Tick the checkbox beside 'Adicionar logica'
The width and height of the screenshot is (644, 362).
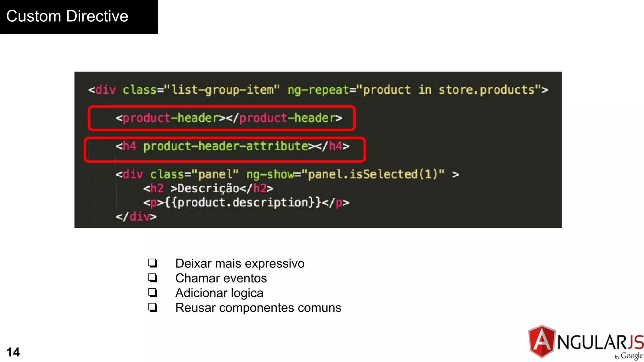click(x=153, y=292)
